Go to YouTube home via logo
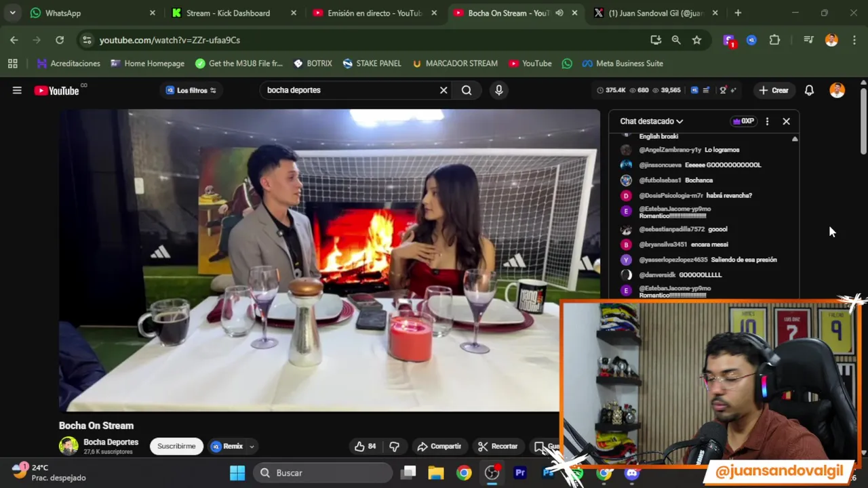The image size is (868, 488). pos(56,90)
